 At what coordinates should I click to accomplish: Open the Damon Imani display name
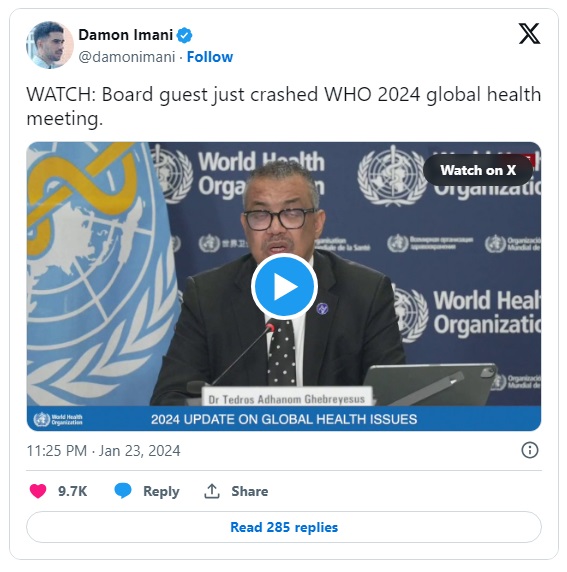coord(126,35)
